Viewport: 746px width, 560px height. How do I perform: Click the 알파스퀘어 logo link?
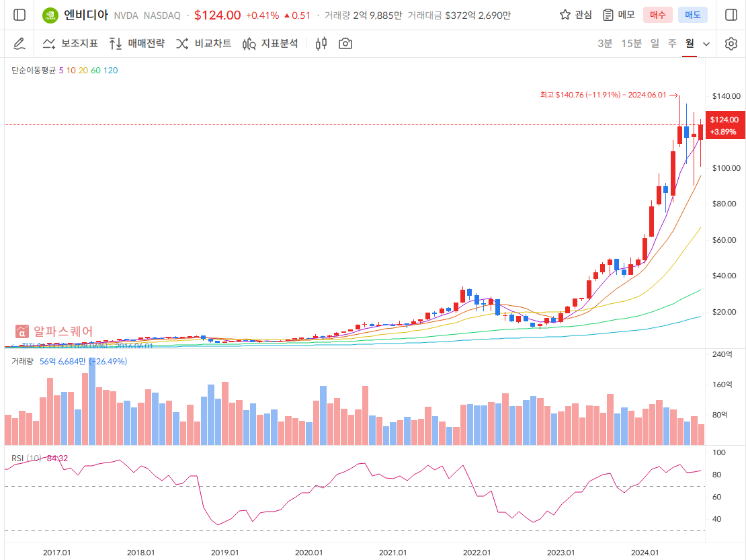(x=54, y=331)
